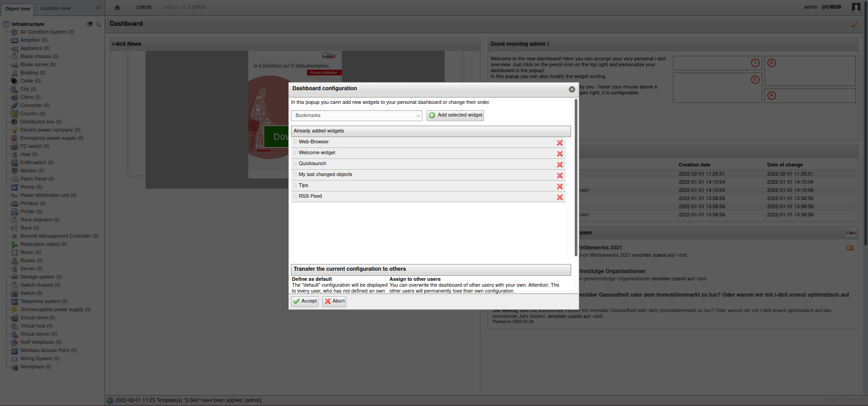
Task: Select the Object view tab
Action: [x=17, y=9]
